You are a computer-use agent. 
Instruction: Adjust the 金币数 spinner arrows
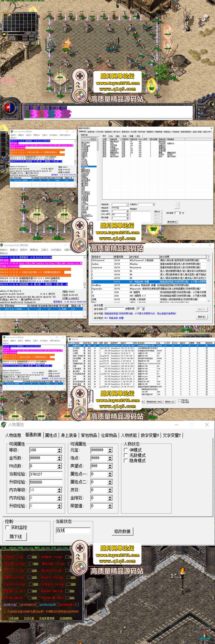pos(59,458)
